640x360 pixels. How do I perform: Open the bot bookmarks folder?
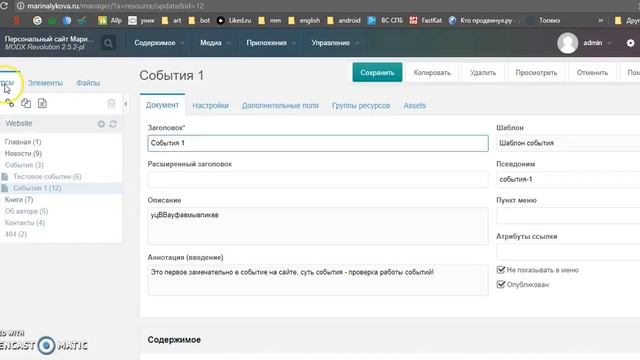coord(199,20)
